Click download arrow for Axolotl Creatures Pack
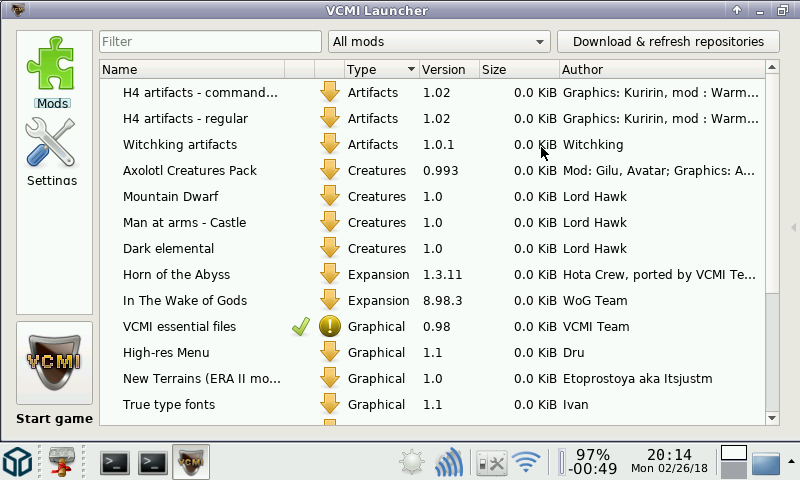800x480 pixels. click(x=330, y=171)
